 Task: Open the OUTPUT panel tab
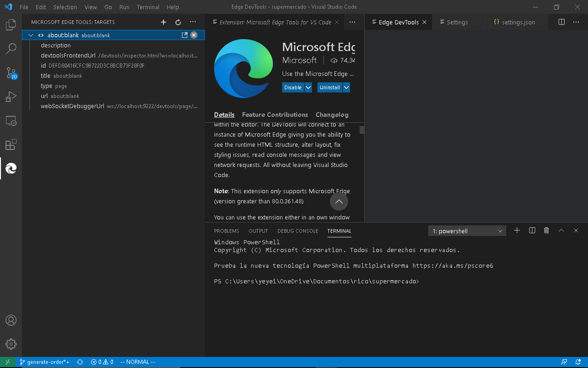click(258, 231)
